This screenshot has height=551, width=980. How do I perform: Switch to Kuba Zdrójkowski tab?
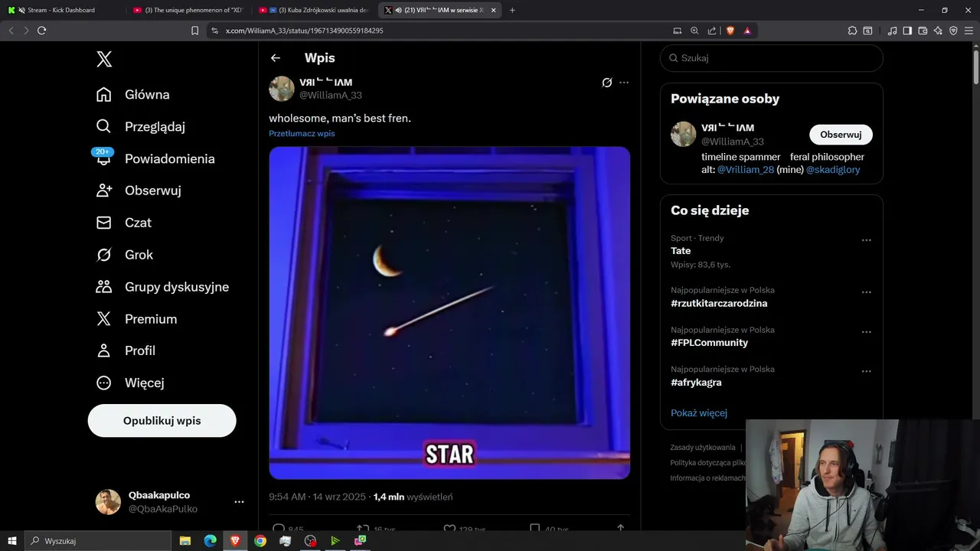coord(314,10)
